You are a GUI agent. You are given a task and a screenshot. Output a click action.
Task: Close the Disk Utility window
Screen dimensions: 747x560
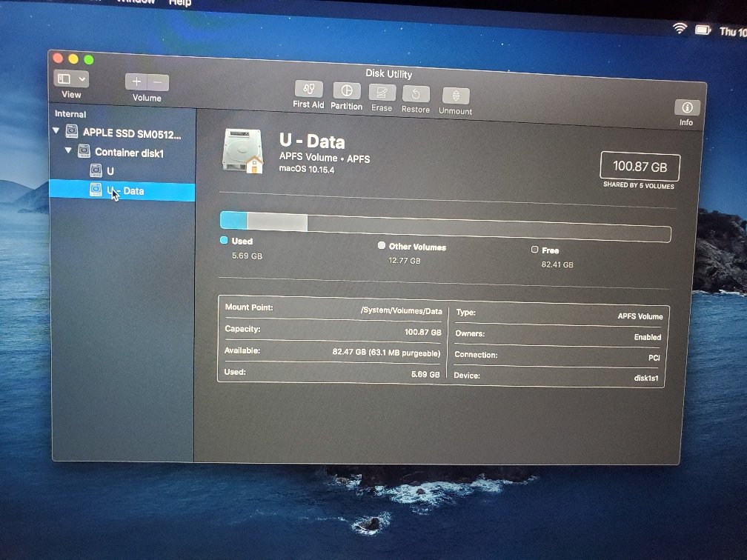58,58
